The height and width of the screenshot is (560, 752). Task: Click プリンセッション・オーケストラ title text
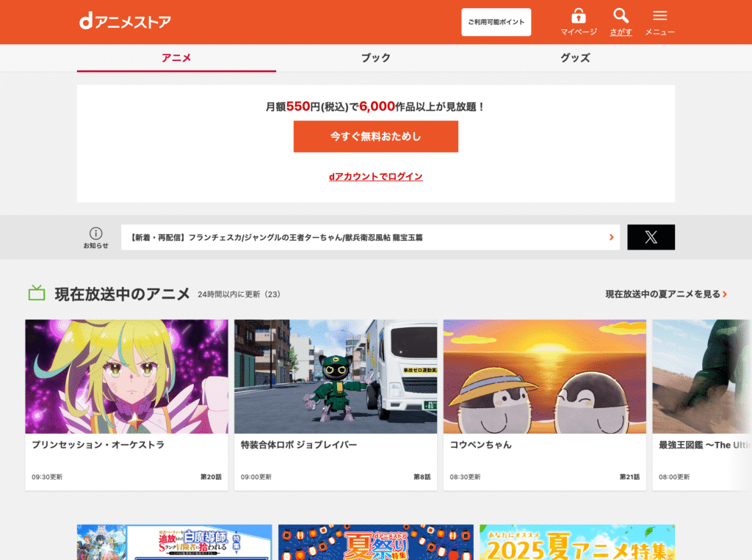98,445
